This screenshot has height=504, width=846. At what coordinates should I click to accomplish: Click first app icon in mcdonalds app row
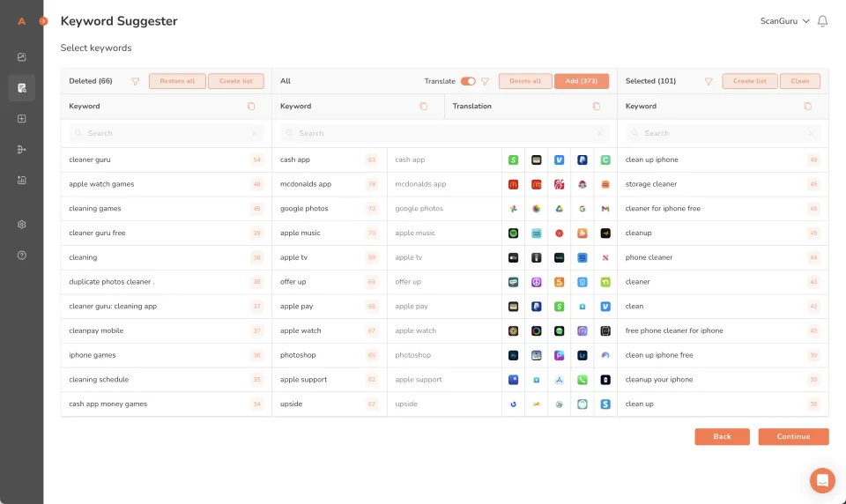point(513,184)
